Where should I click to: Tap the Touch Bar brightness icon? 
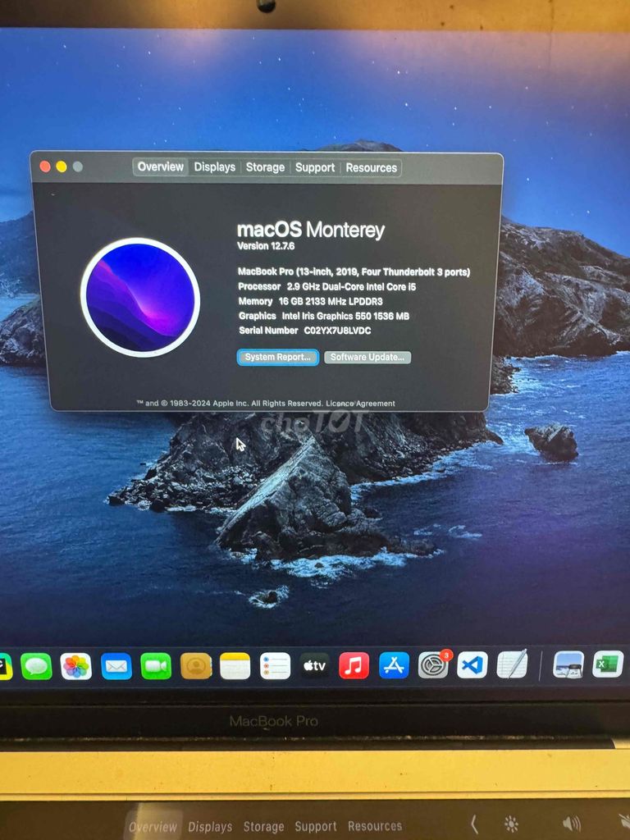(512, 824)
